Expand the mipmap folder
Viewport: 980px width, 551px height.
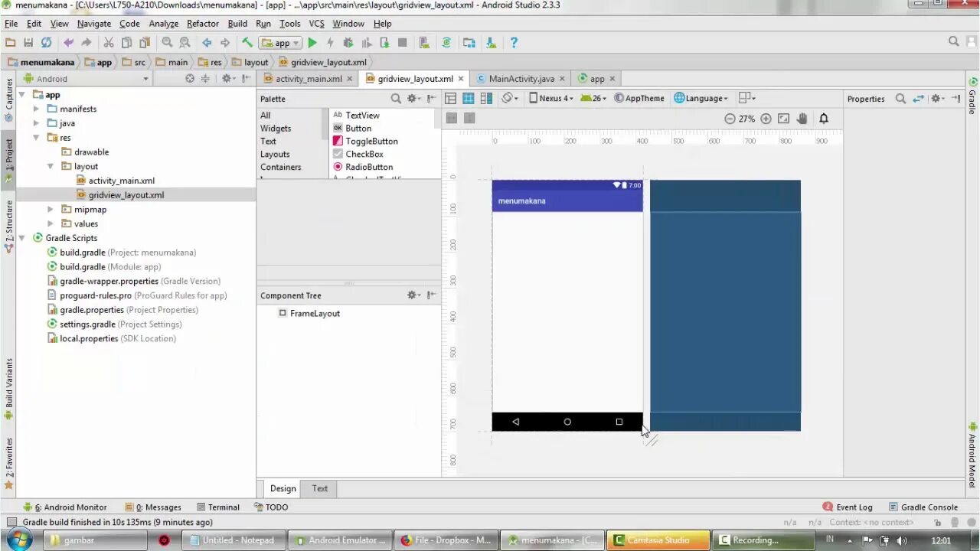51,209
